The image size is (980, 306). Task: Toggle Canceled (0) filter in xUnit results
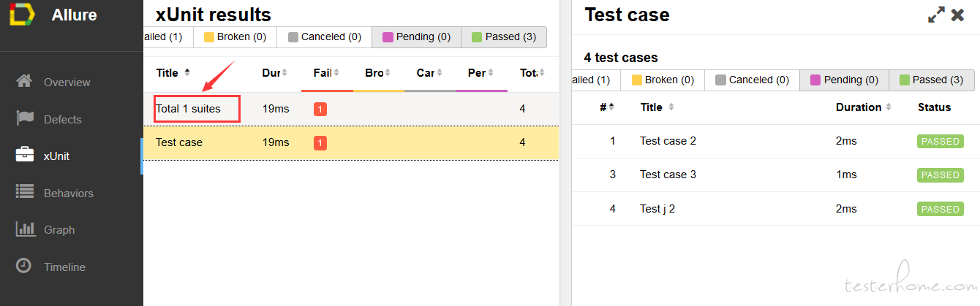(x=325, y=37)
